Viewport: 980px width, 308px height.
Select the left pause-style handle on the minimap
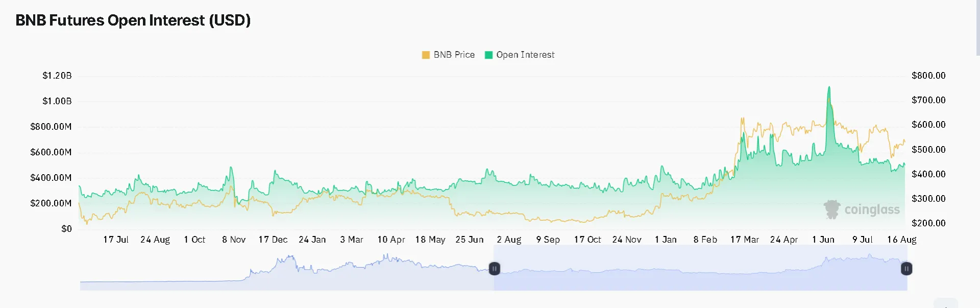point(494,268)
